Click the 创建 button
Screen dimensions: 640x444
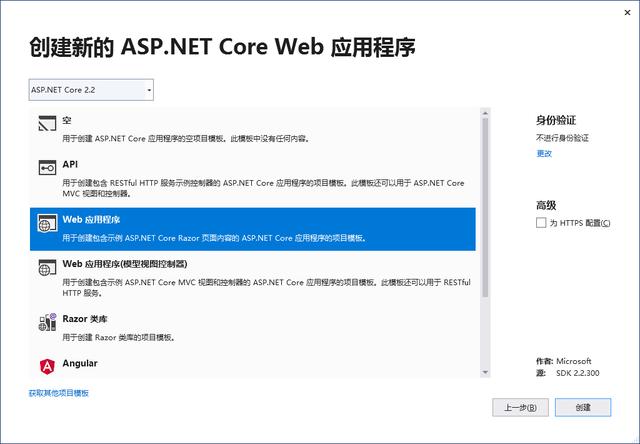583,407
